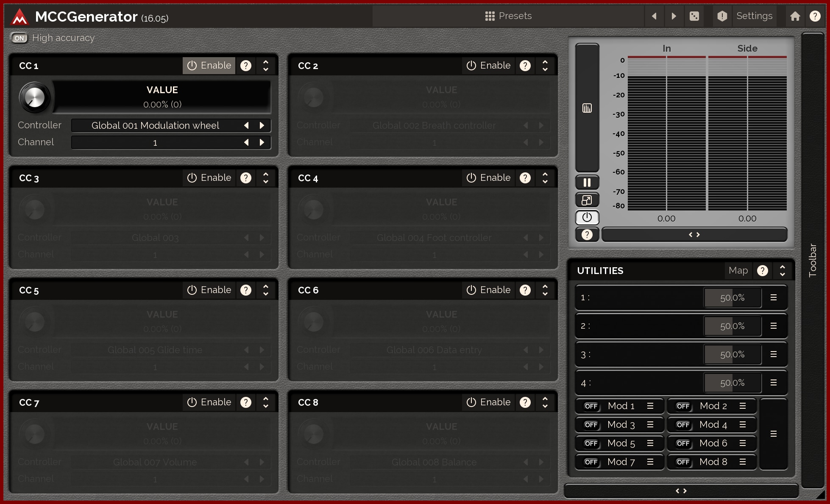Click multiparameter 2 value slider
Image resolution: width=830 pixels, height=504 pixels.
coord(733,326)
